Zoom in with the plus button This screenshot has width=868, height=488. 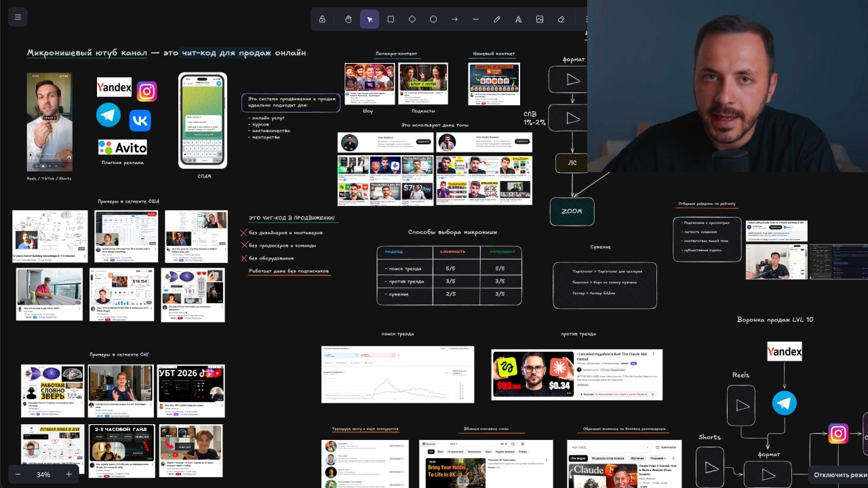click(68, 474)
